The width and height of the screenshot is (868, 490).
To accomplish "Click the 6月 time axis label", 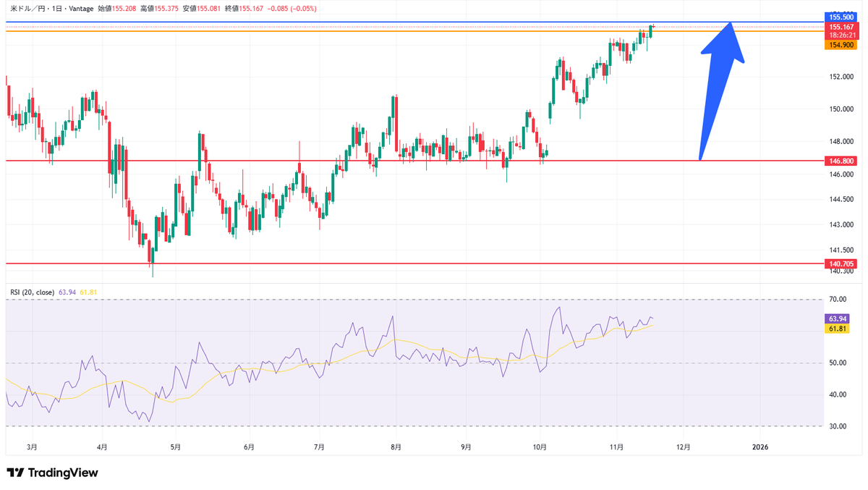I will [x=250, y=447].
